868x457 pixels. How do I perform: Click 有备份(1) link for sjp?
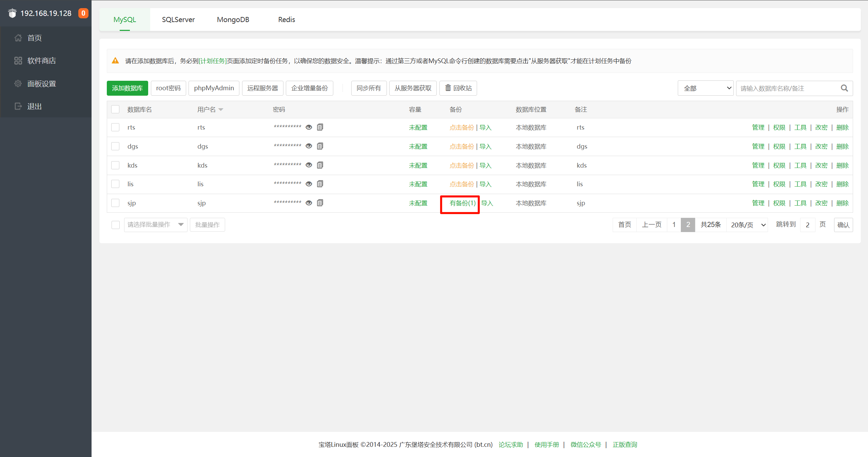tap(462, 203)
